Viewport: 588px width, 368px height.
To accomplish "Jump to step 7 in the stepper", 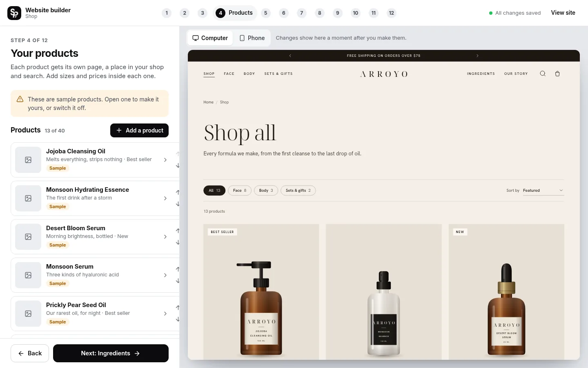I will [x=302, y=13].
